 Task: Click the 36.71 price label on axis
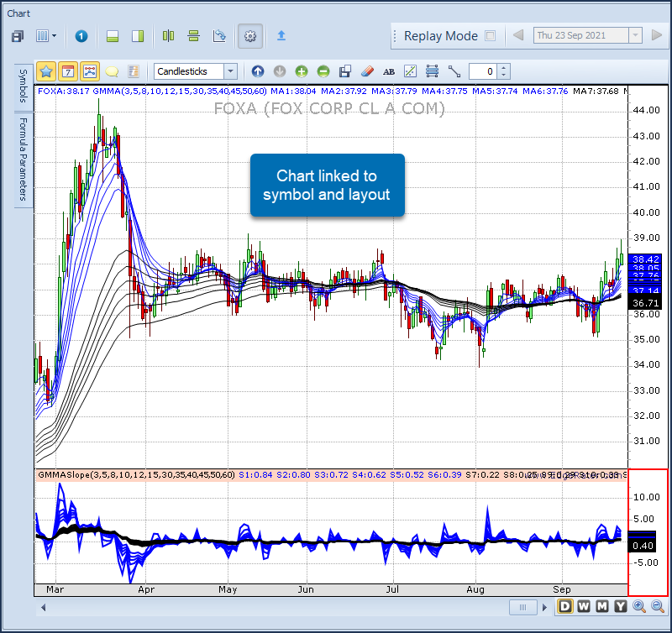(x=645, y=303)
